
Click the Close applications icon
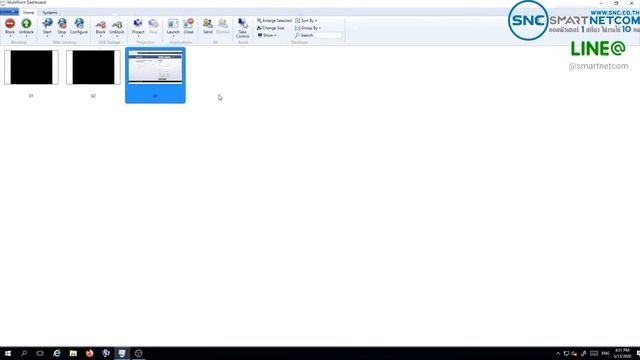(x=189, y=24)
